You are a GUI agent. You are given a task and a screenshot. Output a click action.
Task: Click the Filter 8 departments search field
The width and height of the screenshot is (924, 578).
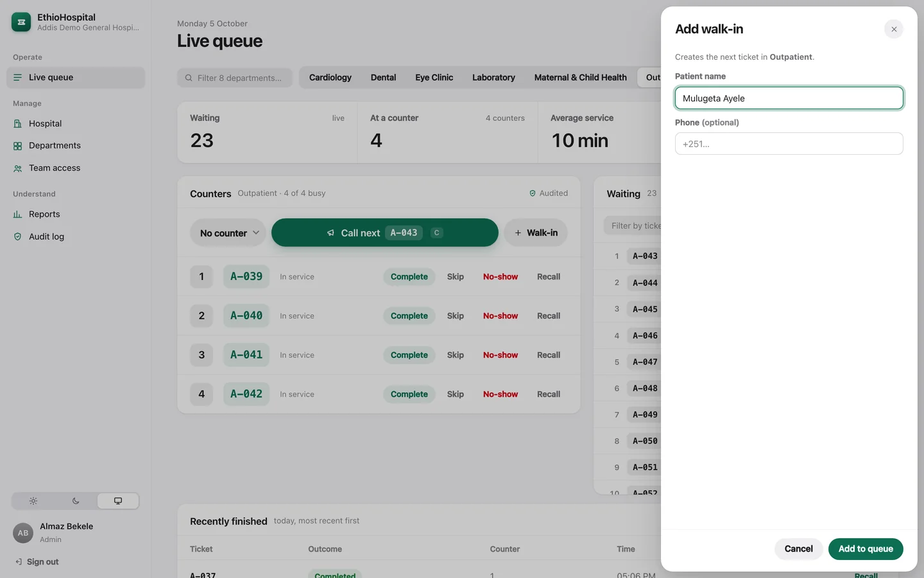tap(235, 78)
